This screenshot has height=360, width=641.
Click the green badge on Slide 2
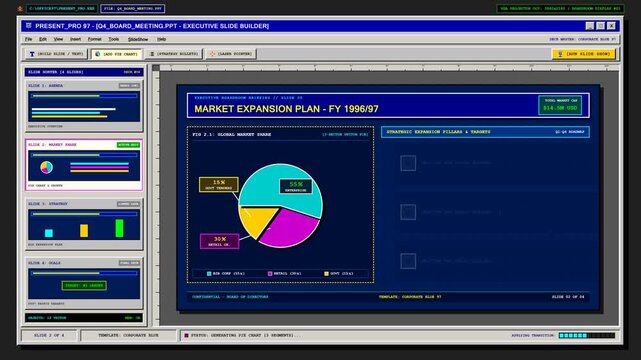click(x=128, y=145)
